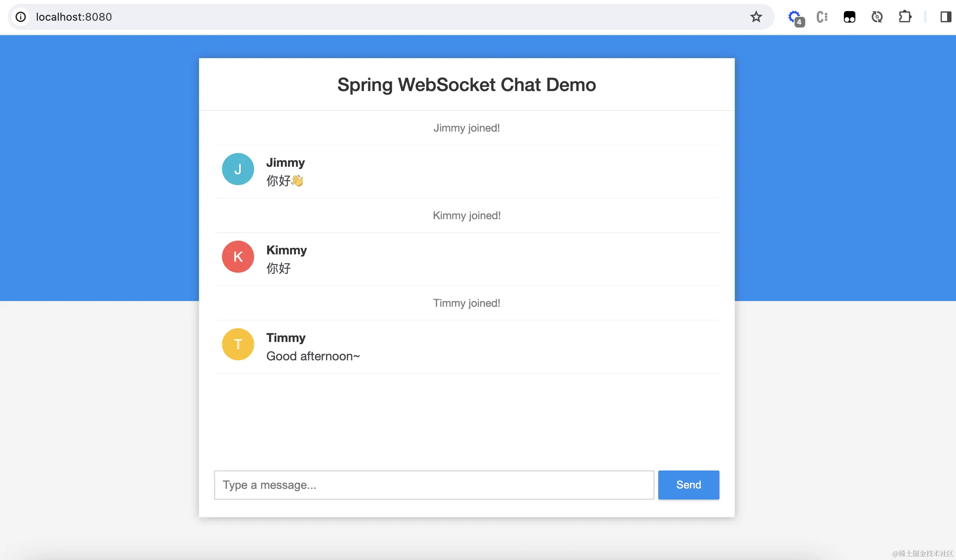Click the site information icon in address bar
The width and height of the screenshot is (956, 560).
[21, 17]
